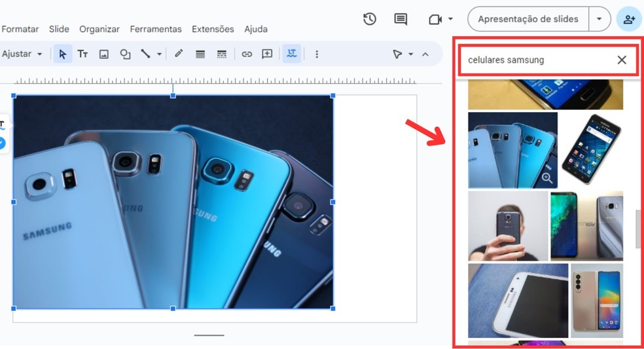Select the green screen phones thumbnail

pyautogui.click(x=587, y=226)
